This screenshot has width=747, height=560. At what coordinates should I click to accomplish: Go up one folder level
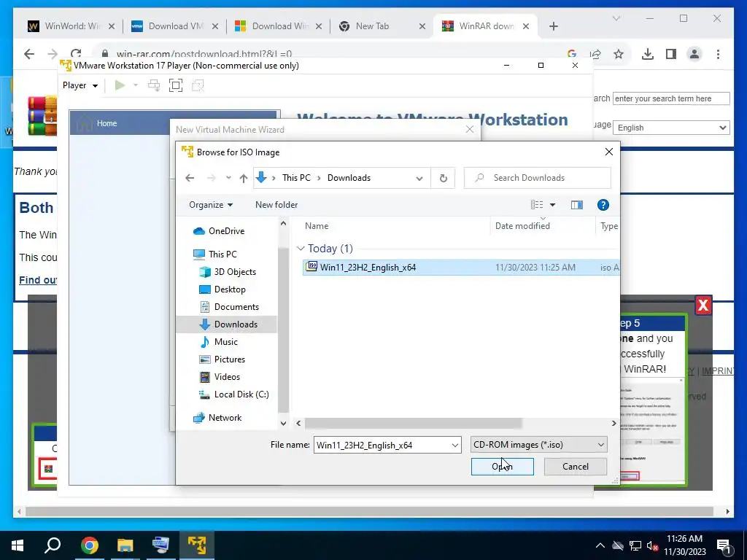244,178
